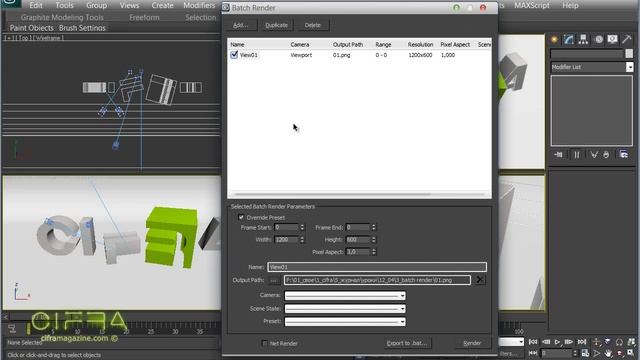This screenshot has height=360, width=640.
Task: Click the current frame spinner arrows
Action: coord(576,353)
